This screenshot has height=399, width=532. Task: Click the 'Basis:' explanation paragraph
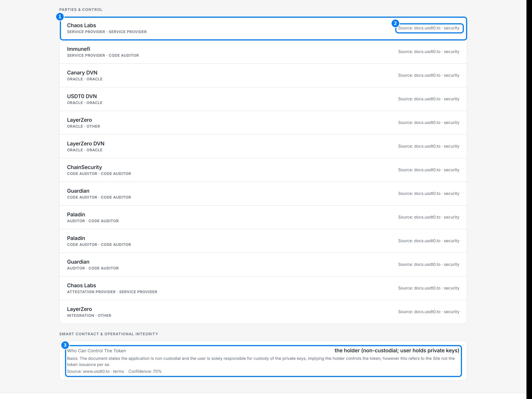coord(261,362)
